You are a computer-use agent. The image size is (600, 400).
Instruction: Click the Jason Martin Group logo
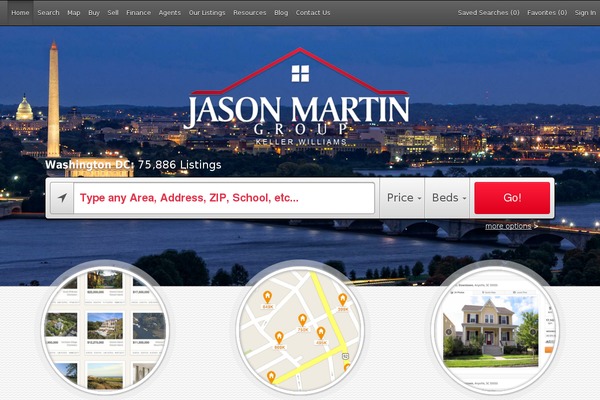pos(299,97)
